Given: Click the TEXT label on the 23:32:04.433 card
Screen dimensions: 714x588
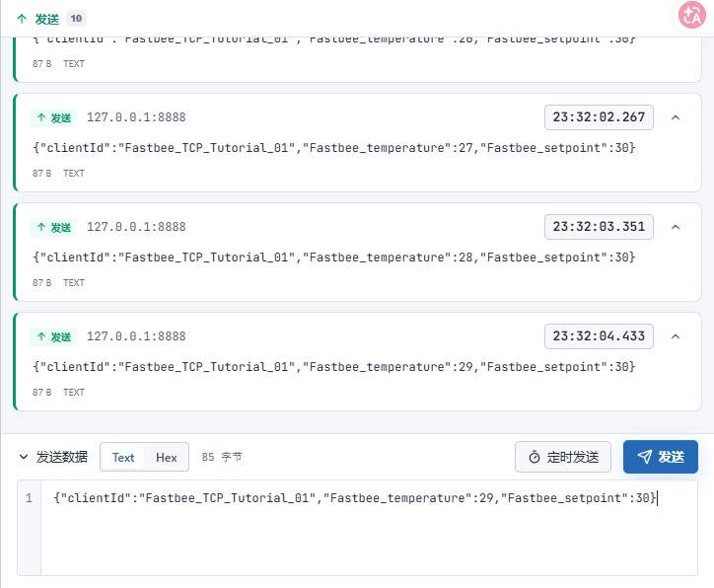Looking at the screenshot, I should (x=74, y=392).
